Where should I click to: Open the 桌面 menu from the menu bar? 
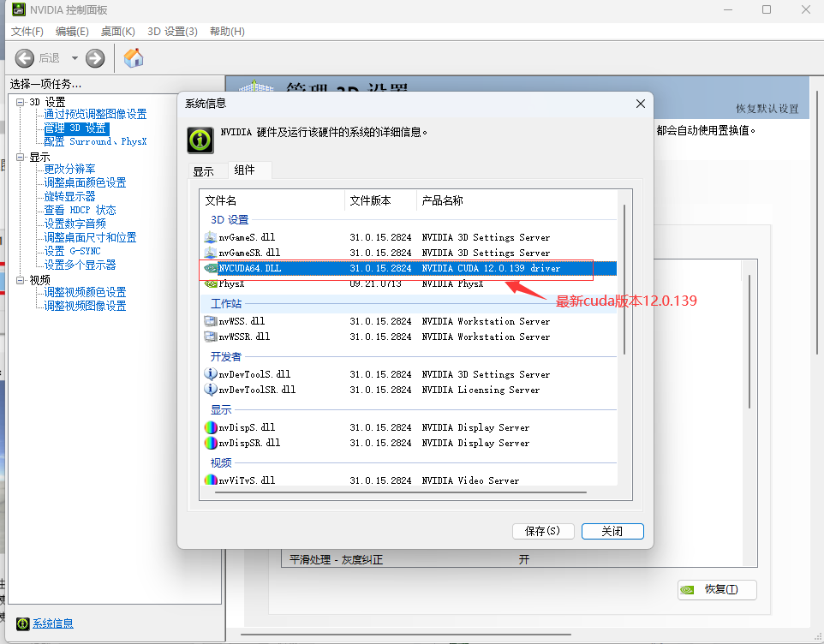[117, 30]
